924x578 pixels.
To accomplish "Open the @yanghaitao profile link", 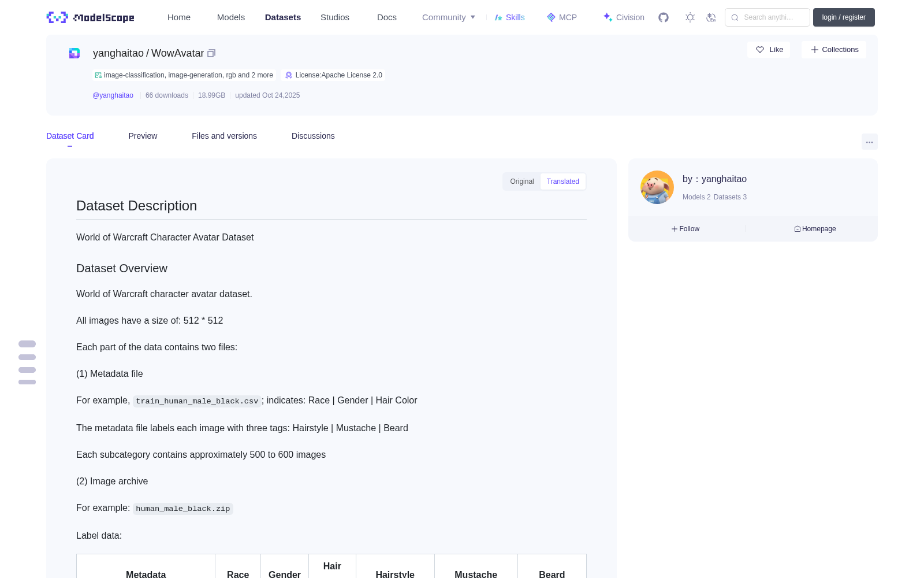I will point(113,95).
